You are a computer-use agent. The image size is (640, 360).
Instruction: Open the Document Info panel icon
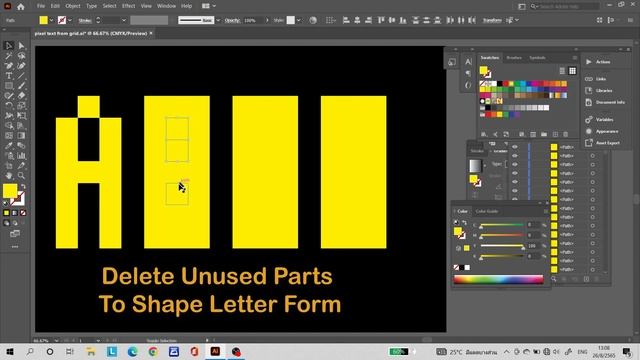click(589, 102)
